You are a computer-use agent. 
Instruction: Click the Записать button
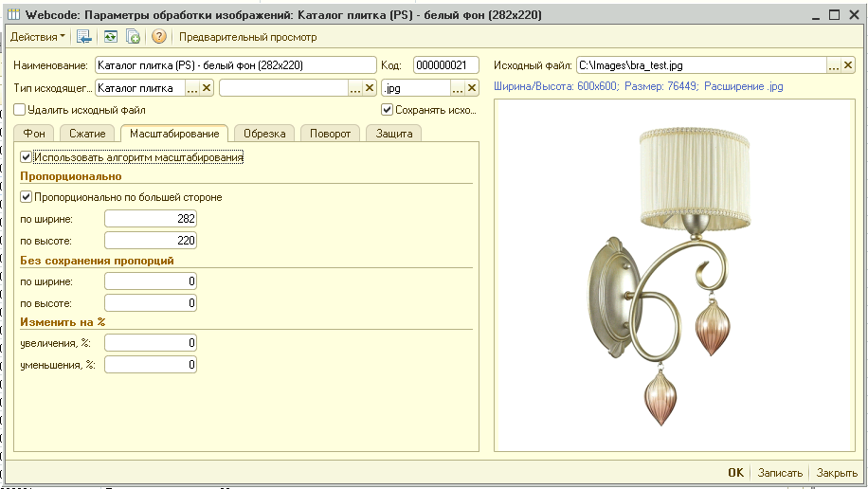click(780, 473)
